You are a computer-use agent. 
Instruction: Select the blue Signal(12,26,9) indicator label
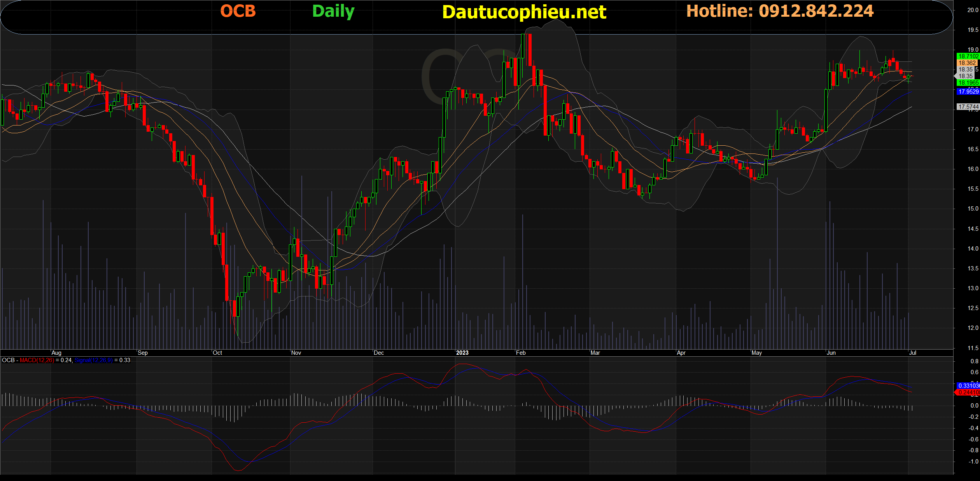94,360
